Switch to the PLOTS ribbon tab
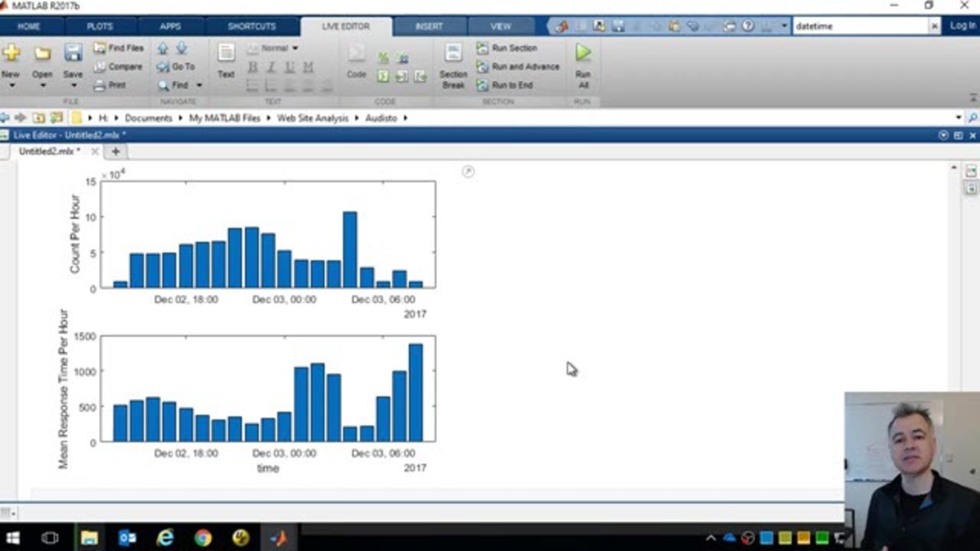The height and width of the screenshot is (551, 980). point(100,26)
